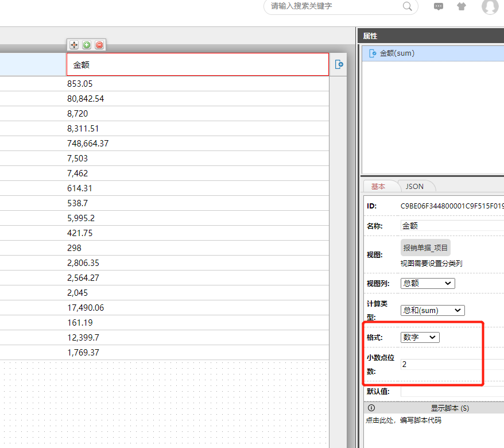Switch to the JSON tab
Image resolution: width=504 pixels, height=448 pixels.
[x=414, y=186]
